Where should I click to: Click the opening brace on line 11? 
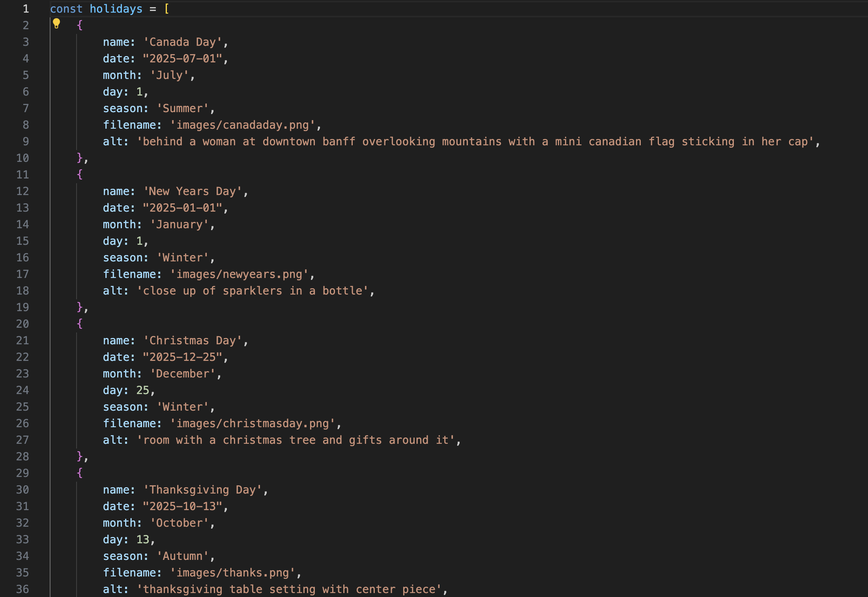[x=80, y=175]
